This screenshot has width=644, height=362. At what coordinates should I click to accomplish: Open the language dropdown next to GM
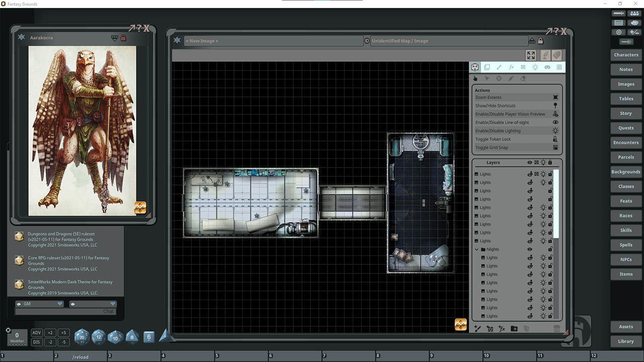[112, 304]
